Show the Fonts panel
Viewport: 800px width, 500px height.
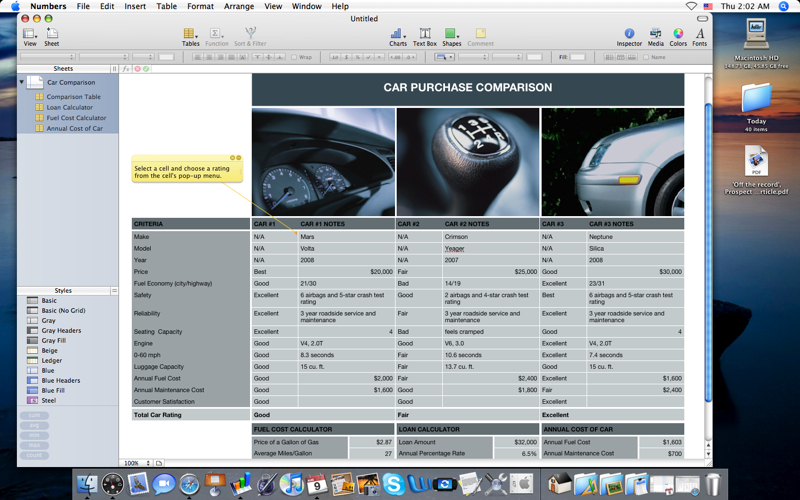(699, 35)
